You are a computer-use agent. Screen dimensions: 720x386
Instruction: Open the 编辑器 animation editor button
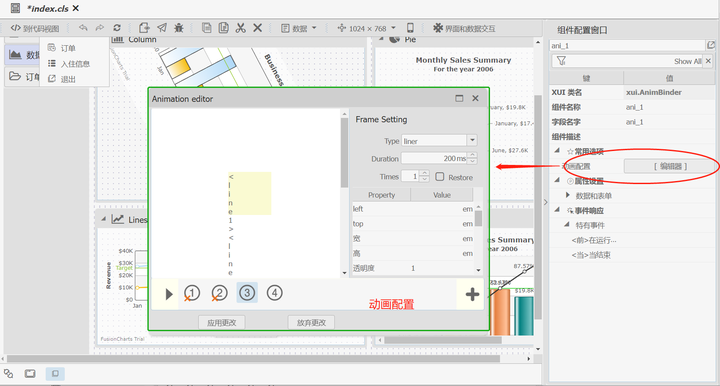pos(670,166)
